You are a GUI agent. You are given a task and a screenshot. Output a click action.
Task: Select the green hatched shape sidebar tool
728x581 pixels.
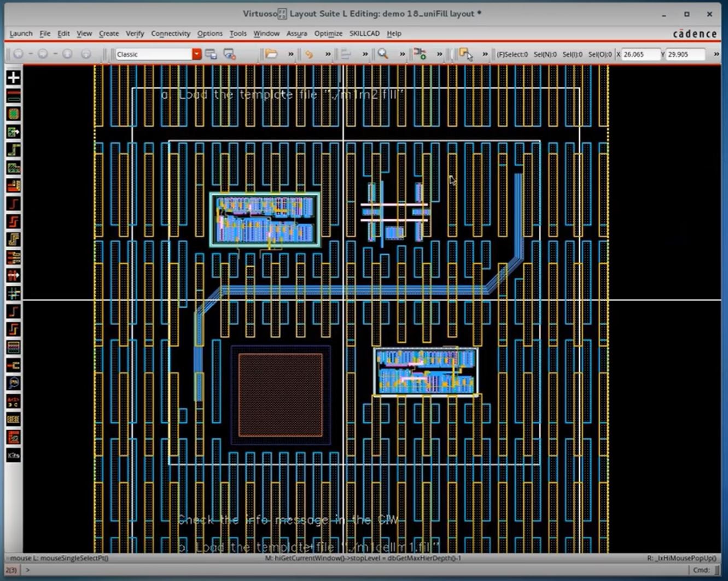(x=14, y=168)
